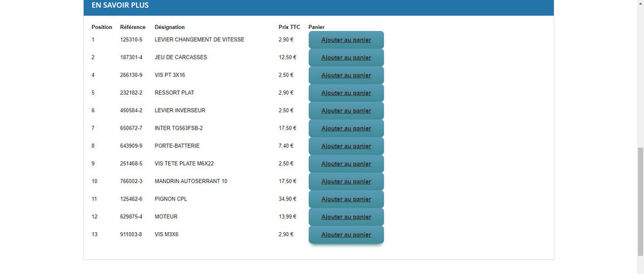This screenshot has height=274, width=644.
Task: Click reference 125310-5 in the table
Action: pyautogui.click(x=131, y=39)
